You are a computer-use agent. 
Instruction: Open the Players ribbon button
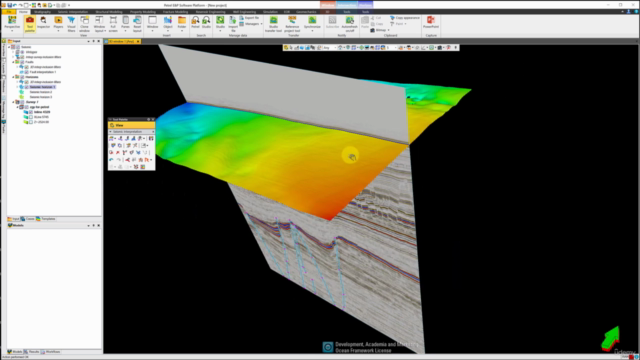tap(58, 24)
